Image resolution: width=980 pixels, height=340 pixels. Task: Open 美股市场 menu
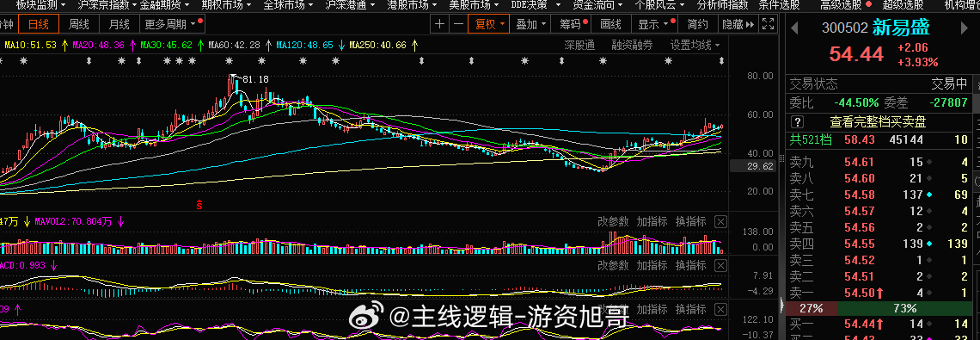coord(473,5)
